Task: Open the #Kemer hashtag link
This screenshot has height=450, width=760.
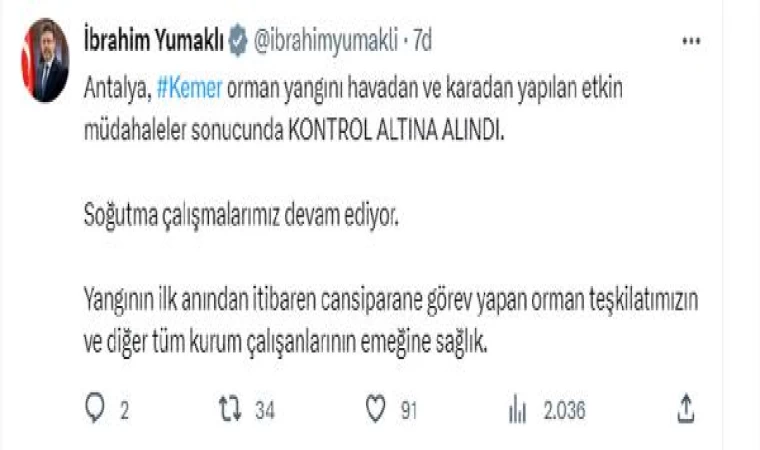Action: point(190,88)
